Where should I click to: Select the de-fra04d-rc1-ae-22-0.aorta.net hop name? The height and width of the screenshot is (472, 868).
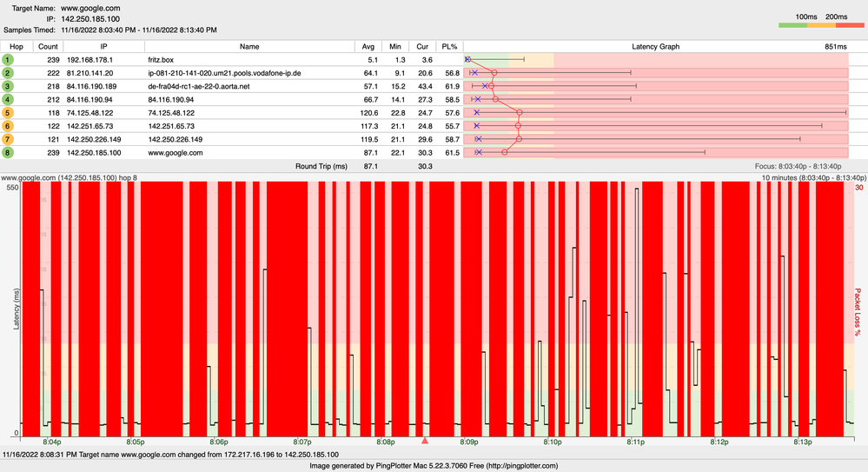tap(199, 86)
